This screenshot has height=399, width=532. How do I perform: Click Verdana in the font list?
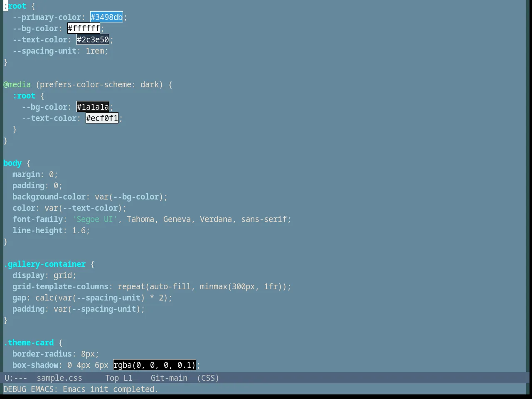[216, 219]
